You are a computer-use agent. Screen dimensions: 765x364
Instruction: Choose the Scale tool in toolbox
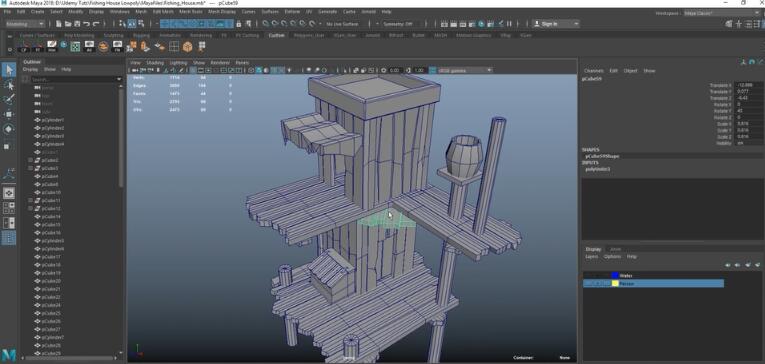point(8,145)
